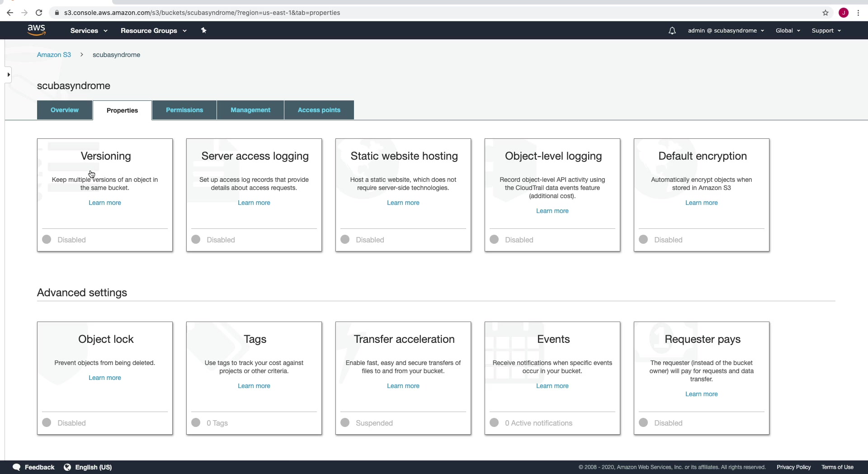This screenshot has width=868, height=474.
Task: Click the Default encryption Disabled status circle
Action: pyautogui.click(x=643, y=239)
